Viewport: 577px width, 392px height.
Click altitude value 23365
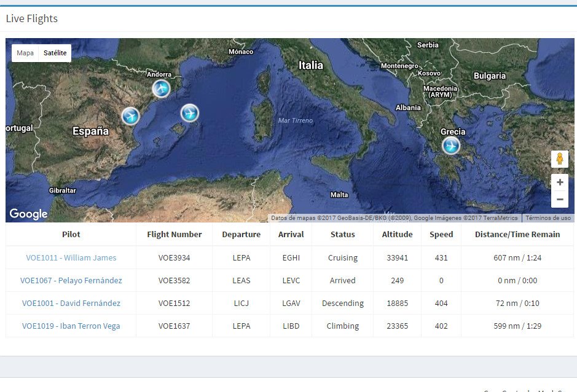(398, 326)
